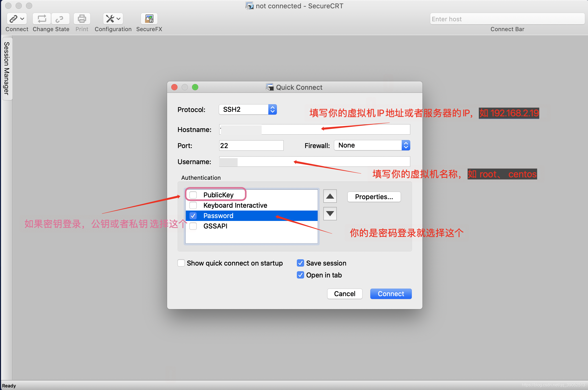The image size is (588, 390).
Task: Move authentication method up with arrow
Action: coord(330,196)
